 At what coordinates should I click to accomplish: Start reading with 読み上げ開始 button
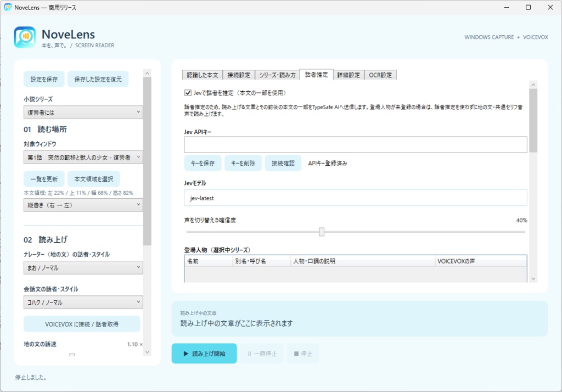pos(204,354)
